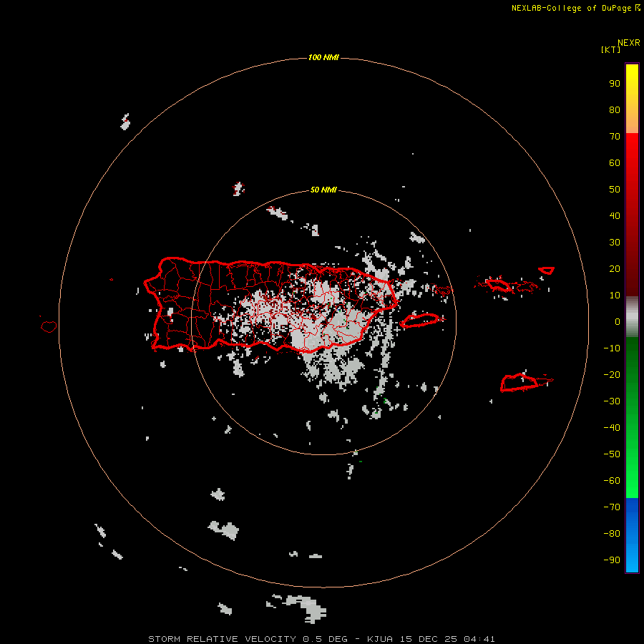Viewport: 644px width, 644px height.
Task: Click the -90 value on the velocity scale
Action: click(612, 560)
